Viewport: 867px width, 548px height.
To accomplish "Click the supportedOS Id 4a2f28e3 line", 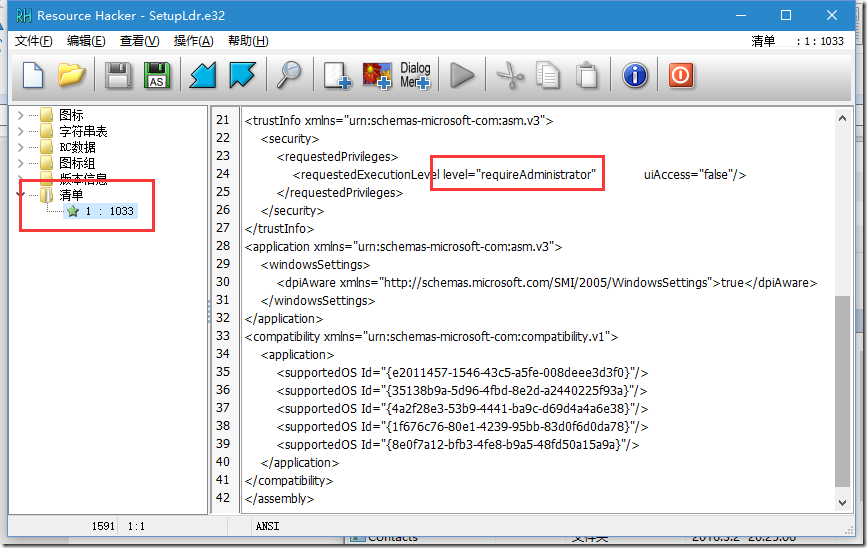I will pyautogui.click(x=462, y=409).
